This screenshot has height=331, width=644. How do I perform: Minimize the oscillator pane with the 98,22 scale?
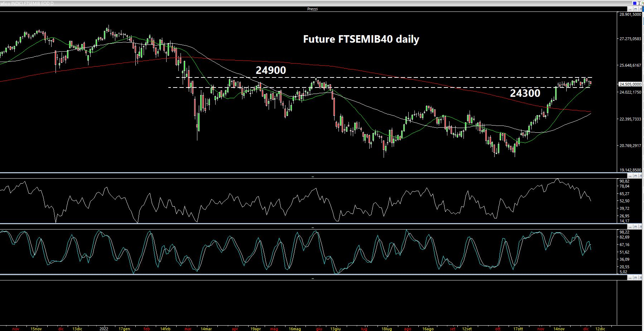pos(630,227)
